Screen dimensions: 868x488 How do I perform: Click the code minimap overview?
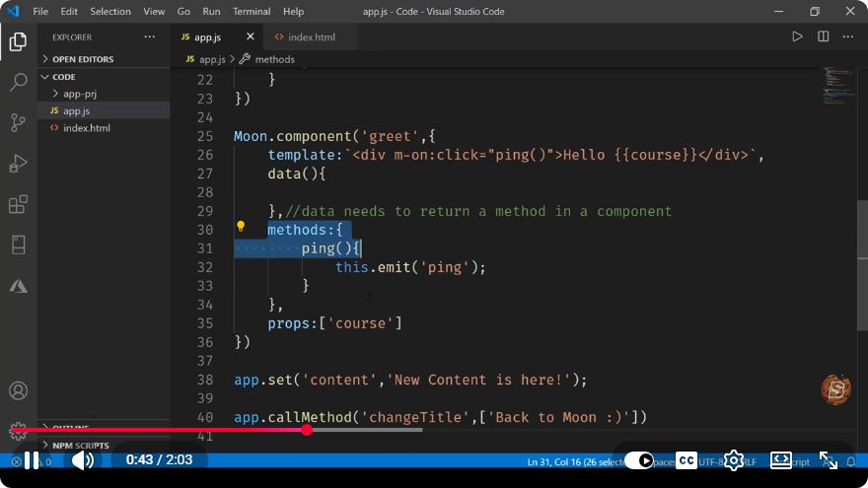coord(837,86)
